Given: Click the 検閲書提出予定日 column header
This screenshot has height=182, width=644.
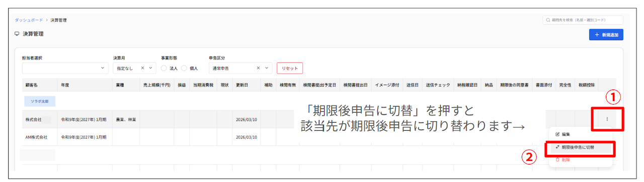Looking at the screenshot, I should [319, 85].
